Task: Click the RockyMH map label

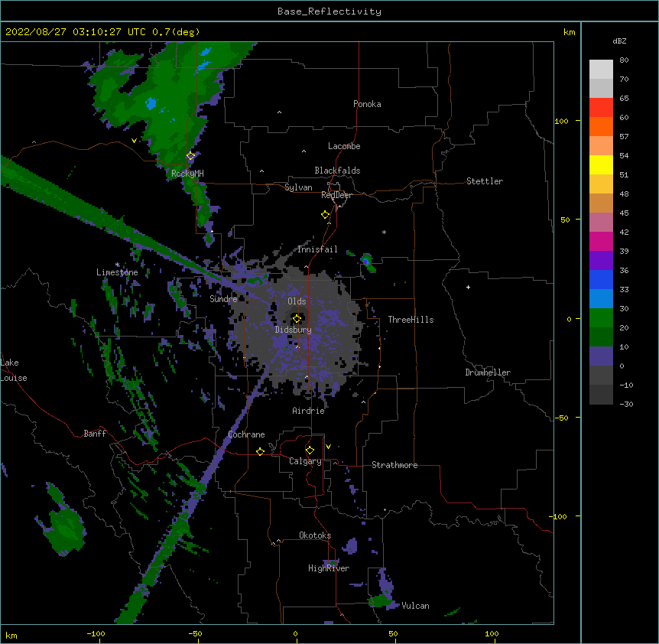Action: [x=187, y=174]
